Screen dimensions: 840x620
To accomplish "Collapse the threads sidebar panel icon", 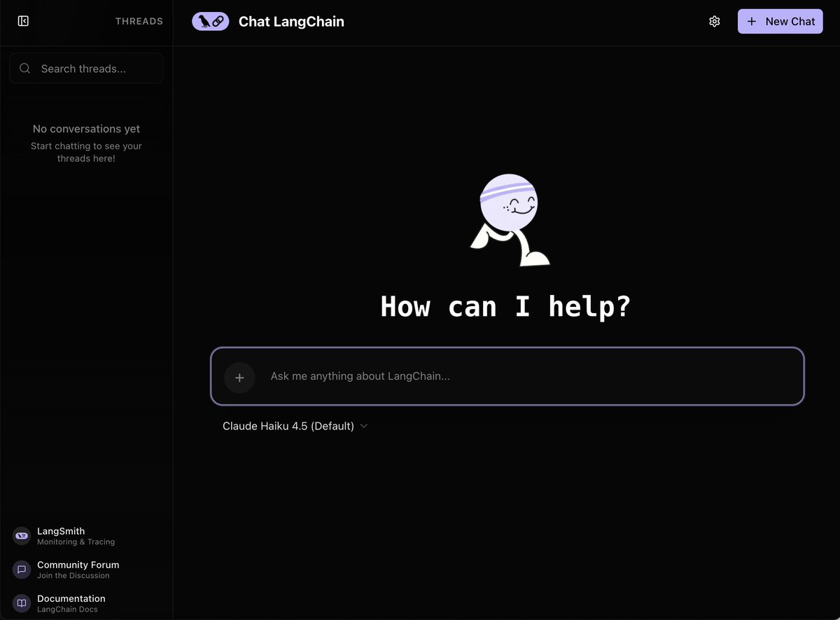I will pyautogui.click(x=23, y=21).
